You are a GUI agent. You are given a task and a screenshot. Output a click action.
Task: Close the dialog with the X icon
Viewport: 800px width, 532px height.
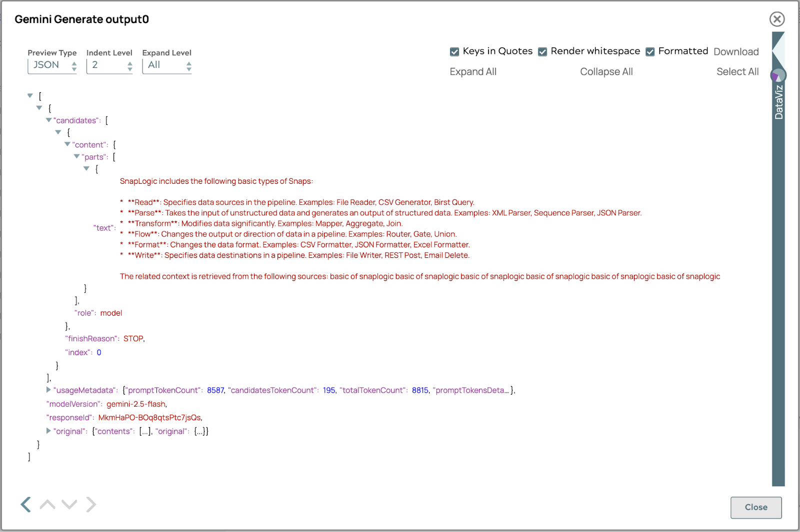pos(776,19)
